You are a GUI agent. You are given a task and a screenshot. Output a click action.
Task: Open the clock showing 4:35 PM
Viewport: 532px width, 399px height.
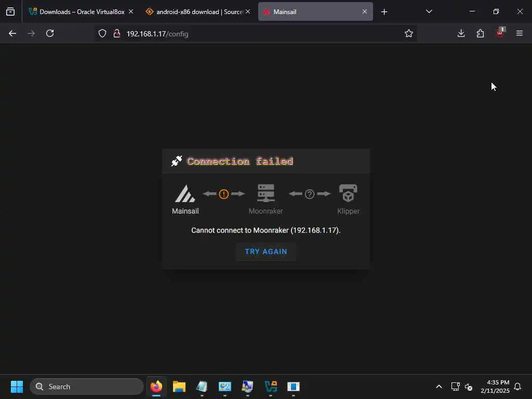tap(495, 387)
